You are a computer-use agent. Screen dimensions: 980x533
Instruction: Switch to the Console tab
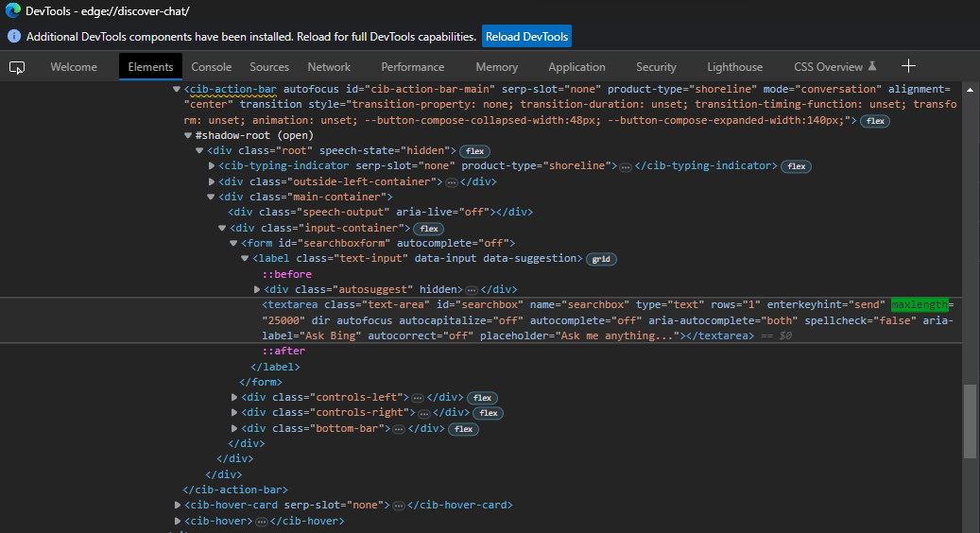pyautogui.click(x=212, y=67)
